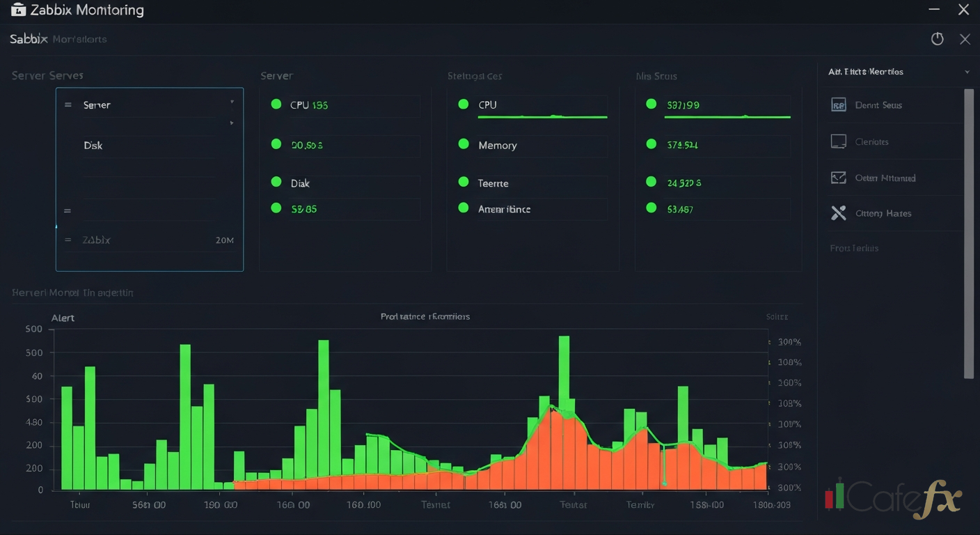The image size is (980, 535).
Task: Click the power icon near top right
Action: (x=937, y=39)
